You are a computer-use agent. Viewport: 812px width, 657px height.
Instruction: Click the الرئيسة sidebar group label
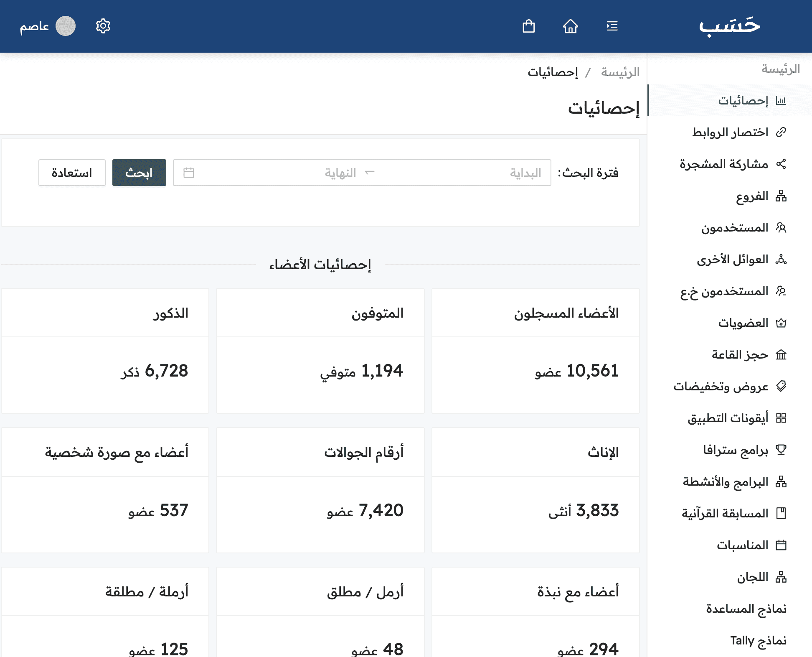point(781,69)
